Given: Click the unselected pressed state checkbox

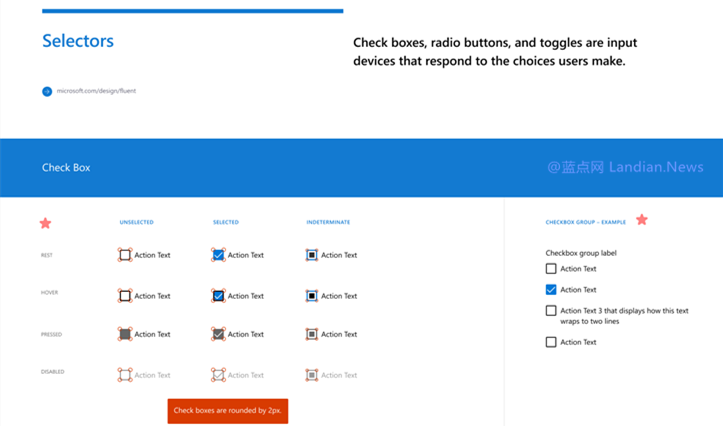Looking at the screenshot, I should [125, 334].
